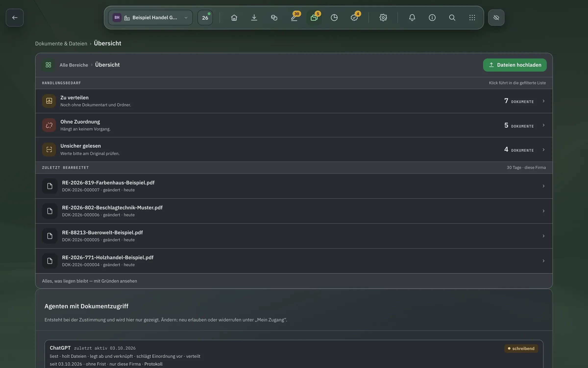Open the search magnifier icon
Screen dimensions: 588x368
click(x=452, y=17)
